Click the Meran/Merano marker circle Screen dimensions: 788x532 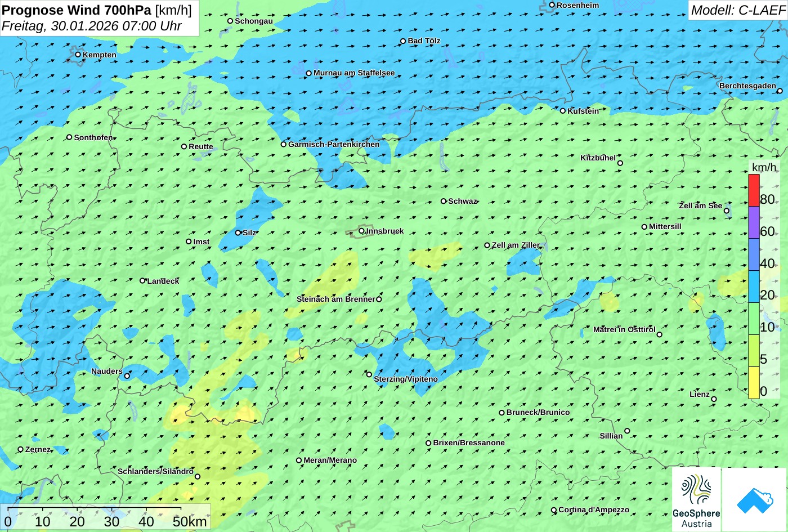299,460
